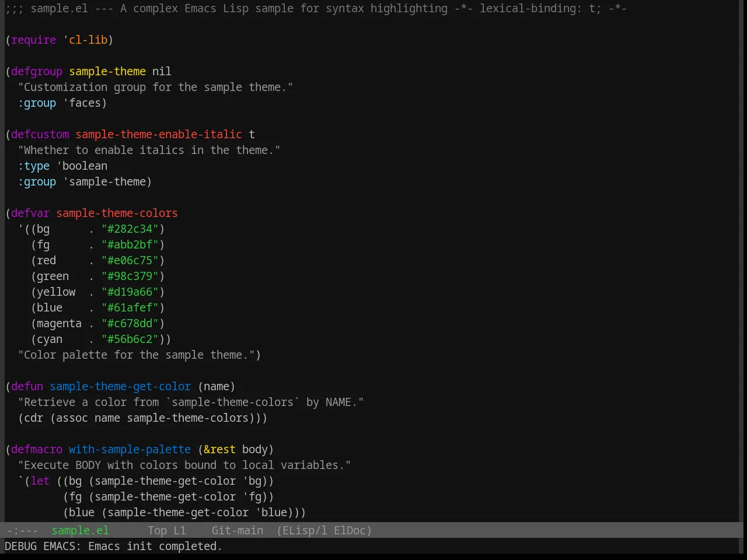The height and width of the screenshot is (560, 747).
Task: Click the cdr call in function body
Action: point(34,418)
